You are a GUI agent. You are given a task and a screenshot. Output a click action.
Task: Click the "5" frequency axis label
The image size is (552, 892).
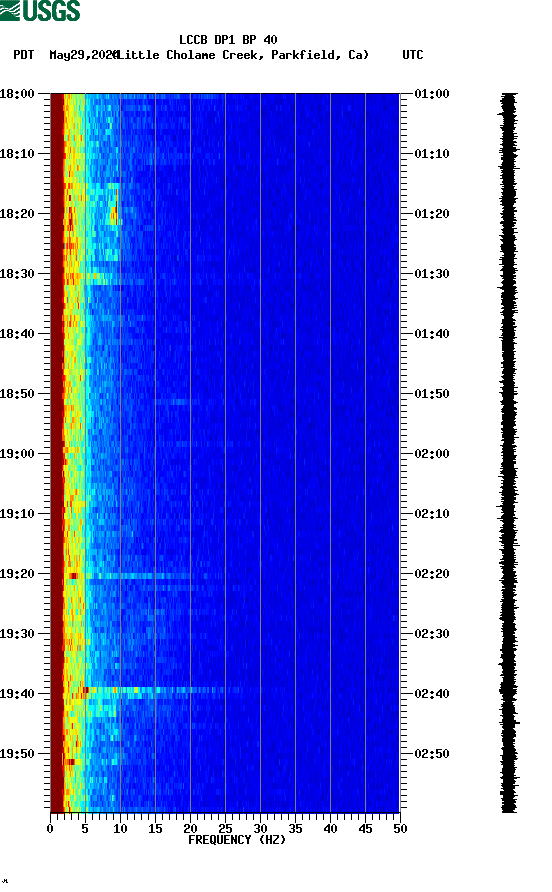click(x=85, y=829)
